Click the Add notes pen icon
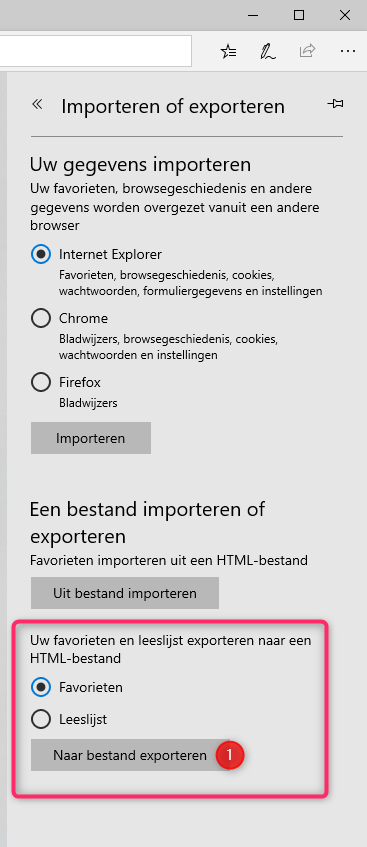The width and height of the screenshot is (367, 847). click(268, 51)
